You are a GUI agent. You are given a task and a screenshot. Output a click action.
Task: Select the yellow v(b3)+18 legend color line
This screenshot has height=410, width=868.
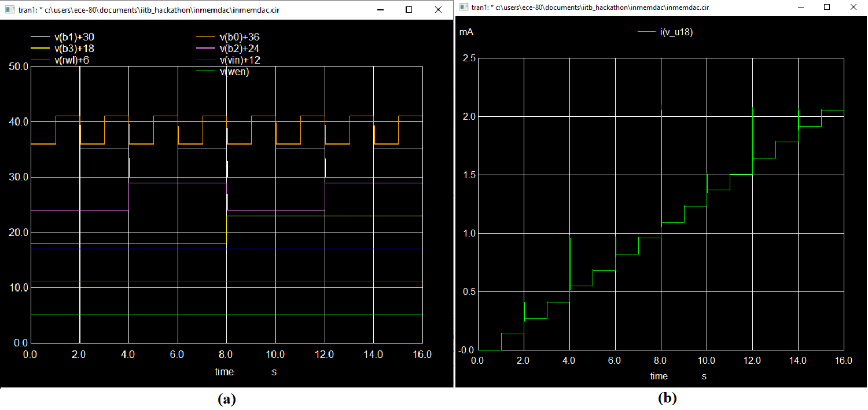(39, 48)
